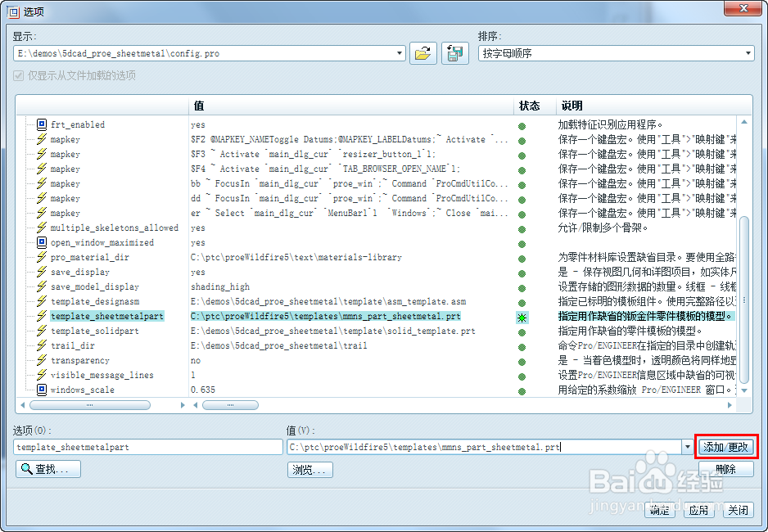Expand the 值 value dropdown arrow
Image resolution: width=768 pixels, height=532 pixels.
pos(687,446)
